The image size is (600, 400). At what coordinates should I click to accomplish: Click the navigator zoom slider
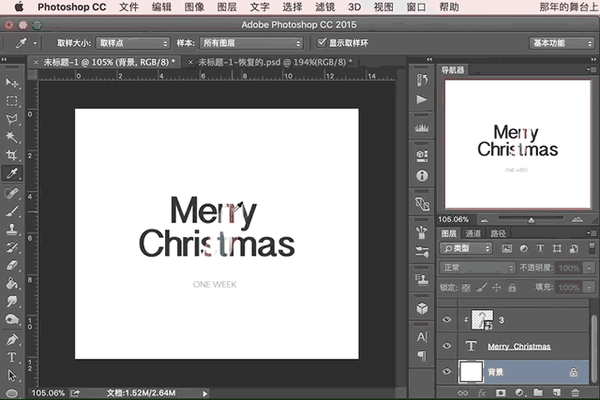(531, 219)
